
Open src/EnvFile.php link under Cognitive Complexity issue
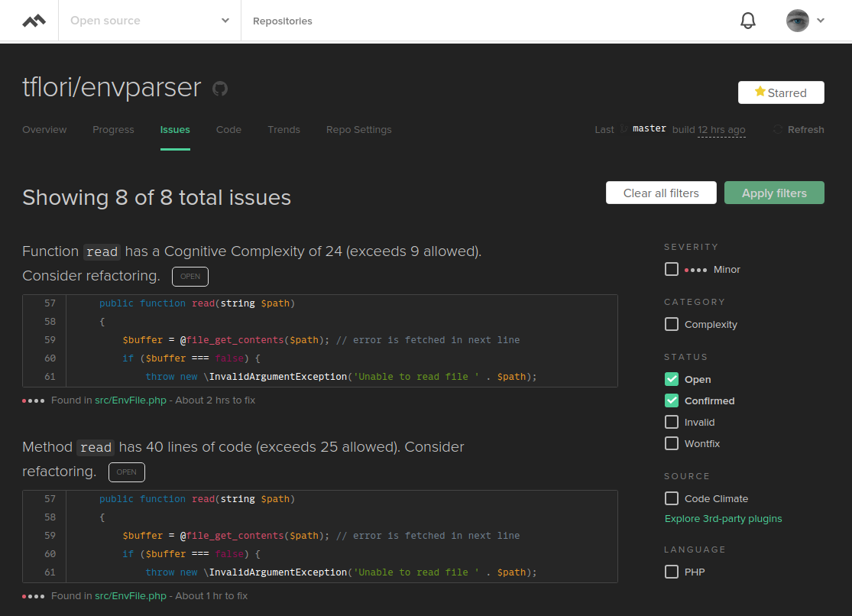[x=131, y=400]
